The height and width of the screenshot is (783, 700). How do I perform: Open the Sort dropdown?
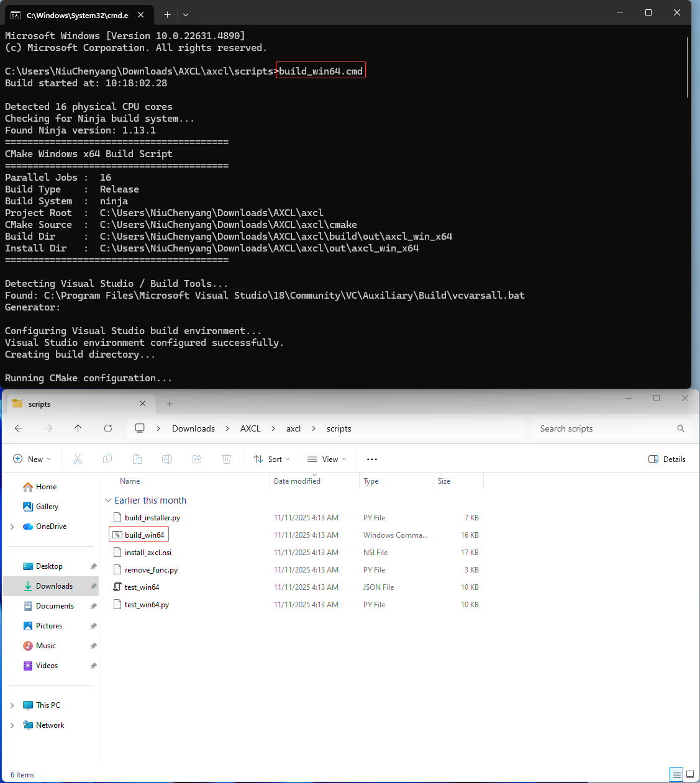click(x=271, y=459)
